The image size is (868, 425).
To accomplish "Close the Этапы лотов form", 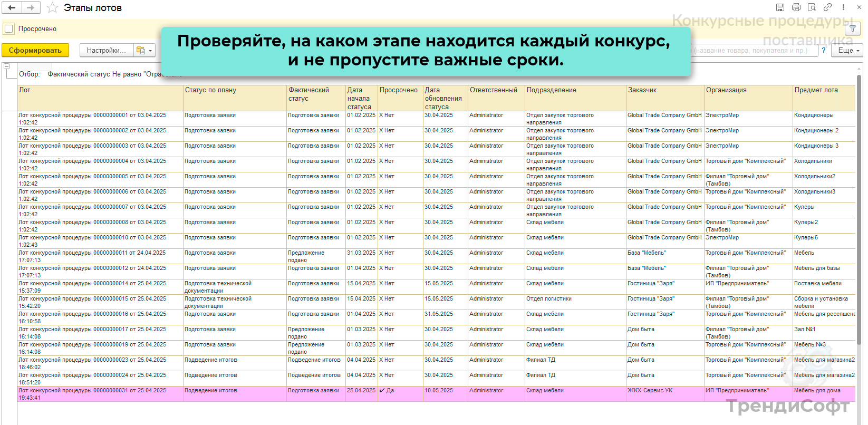I will click(x=859, y=7).
